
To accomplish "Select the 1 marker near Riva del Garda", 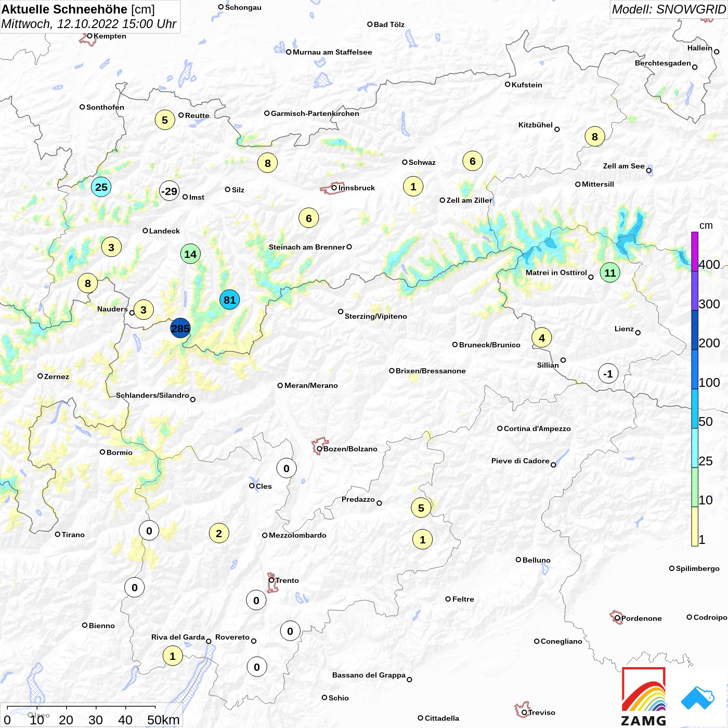I will pos(173,655).
